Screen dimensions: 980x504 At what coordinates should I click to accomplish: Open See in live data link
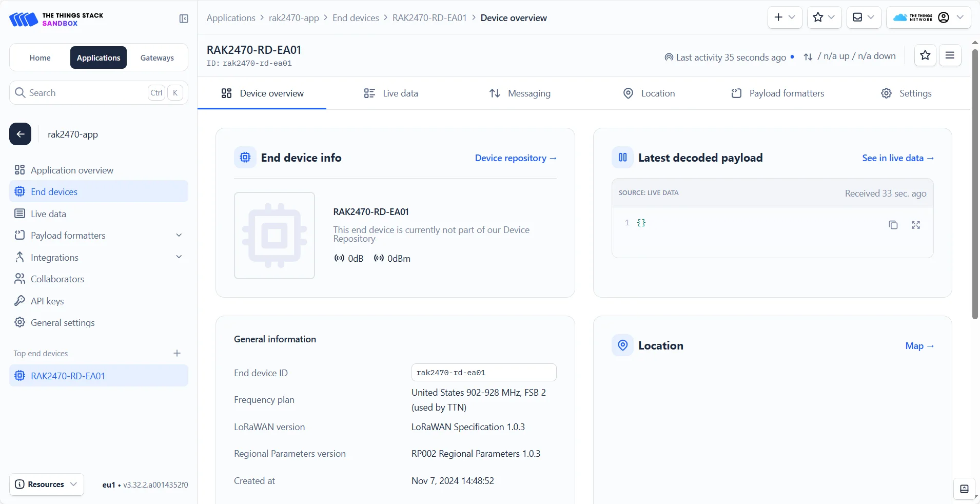tap(898, 158)
